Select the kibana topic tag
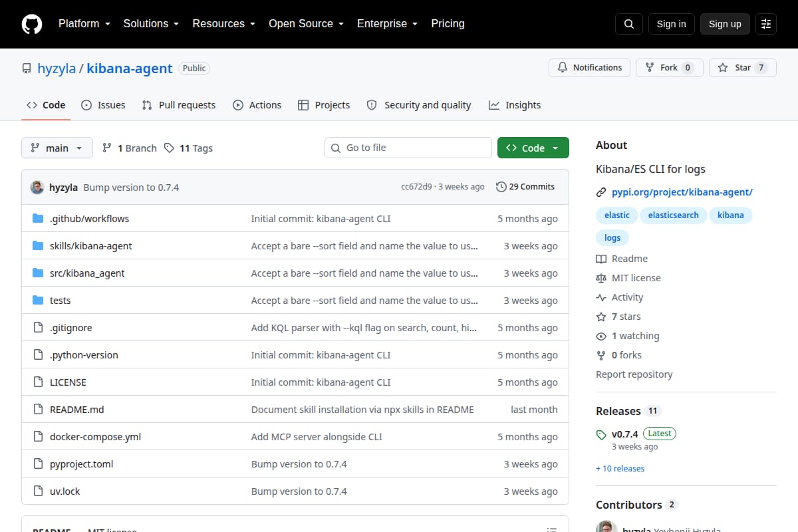Image resolution: width=798 pixels, height=532 pixels. (x=731, y=215)
